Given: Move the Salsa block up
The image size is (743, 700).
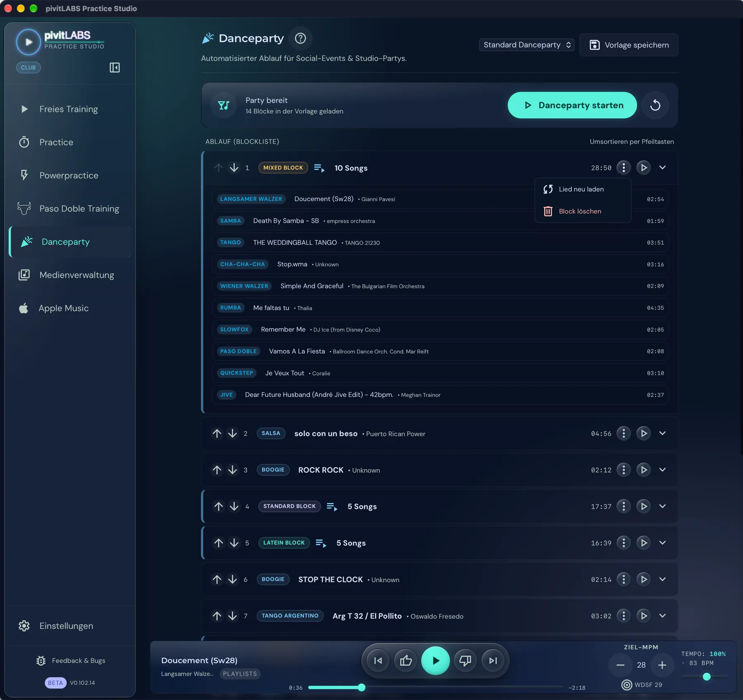Looking at the screenshot, I should 217,433.
